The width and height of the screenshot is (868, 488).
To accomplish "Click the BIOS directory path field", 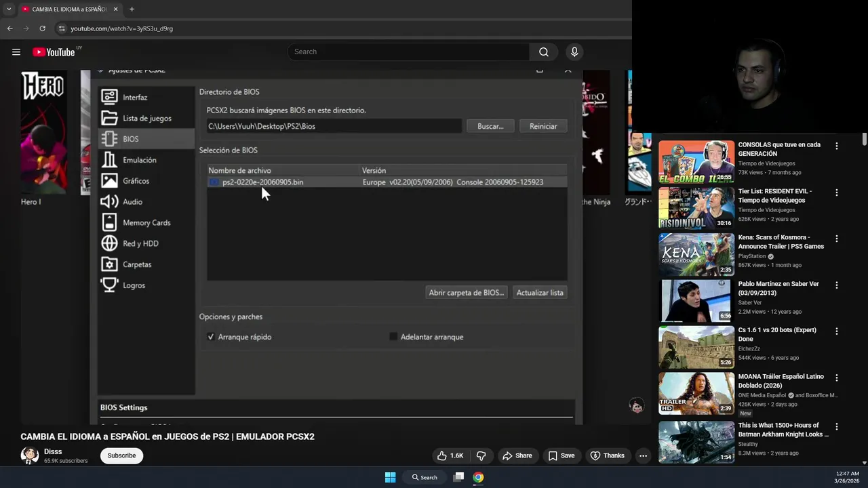I will pyautogui.click(x=334, y=126).
